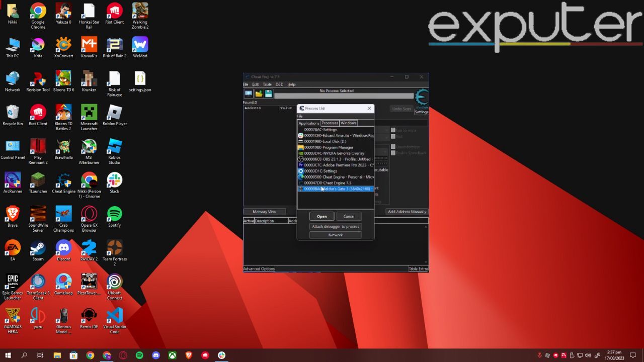Open the Team Fortress 2 desktop icon

[114, 253]
